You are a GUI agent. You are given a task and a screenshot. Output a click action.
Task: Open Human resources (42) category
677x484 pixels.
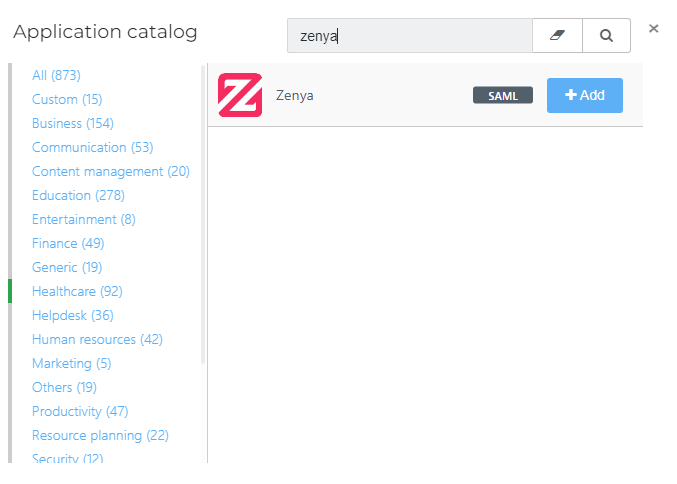point(97,339)
